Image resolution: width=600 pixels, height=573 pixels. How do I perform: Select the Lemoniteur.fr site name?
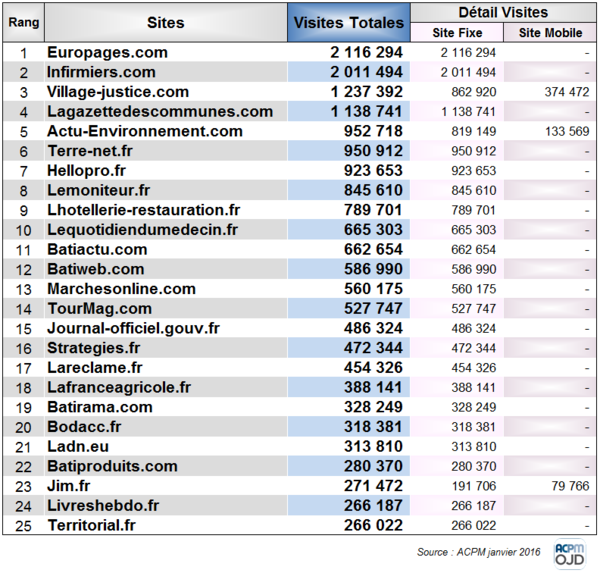[98, 190]
